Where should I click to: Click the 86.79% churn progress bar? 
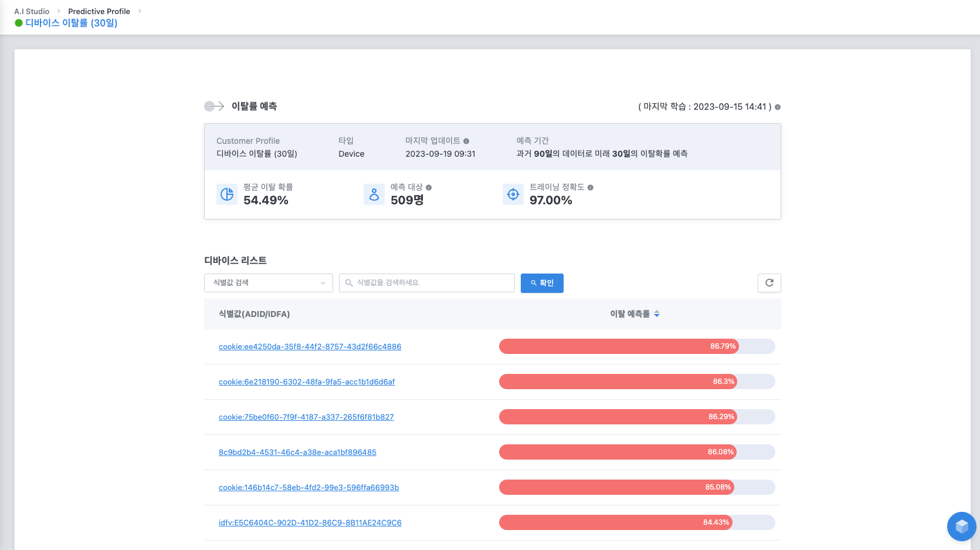coord(637,346)
